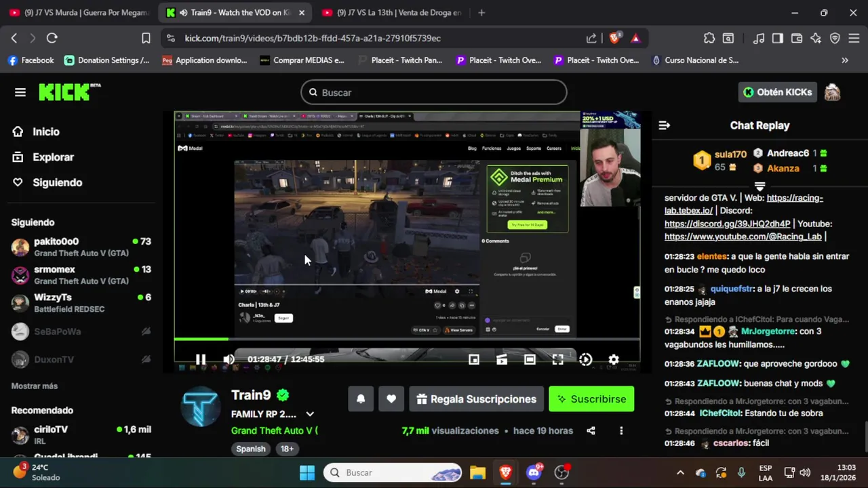Click the 18+ tag
868x488 pixels.
point(287,449)
